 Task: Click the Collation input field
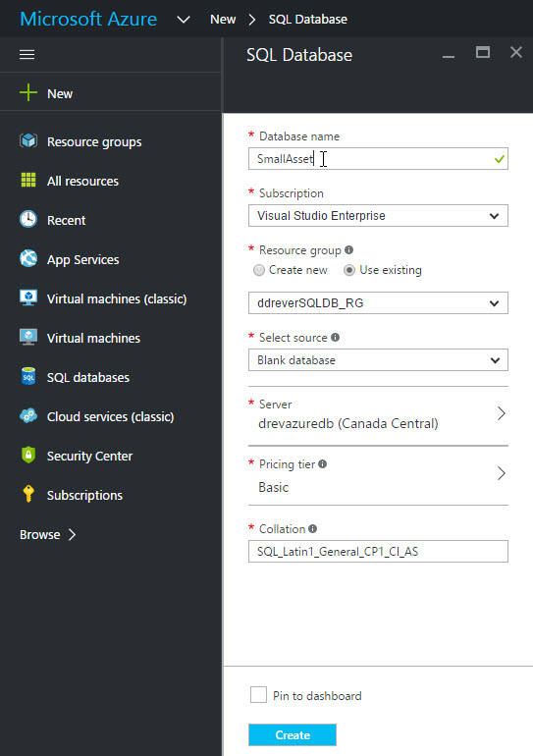click(378, 551)
